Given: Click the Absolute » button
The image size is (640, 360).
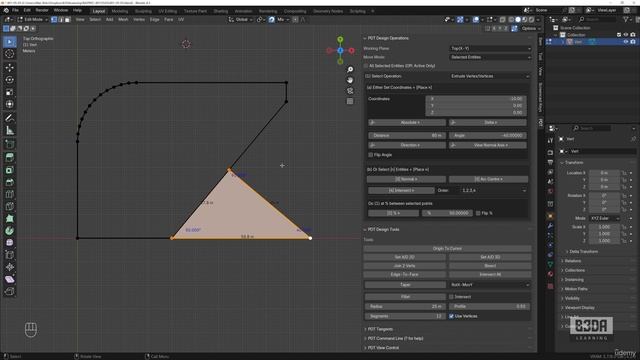Looking at the screenshot, I should 407,122.
